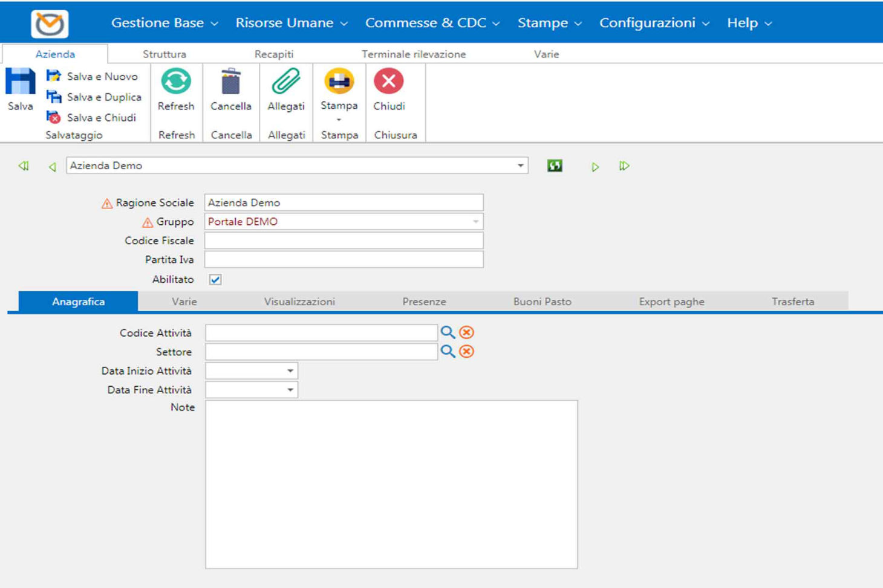Screen dimensions: 883x588
Task: Open the Help menu
Action: click(749, 23)
